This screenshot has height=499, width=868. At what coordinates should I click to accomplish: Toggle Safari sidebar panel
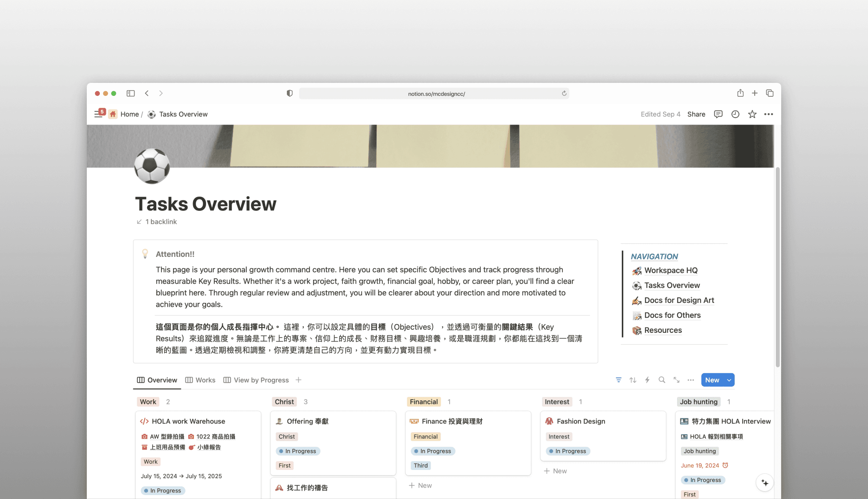click(x=131, y=93)
